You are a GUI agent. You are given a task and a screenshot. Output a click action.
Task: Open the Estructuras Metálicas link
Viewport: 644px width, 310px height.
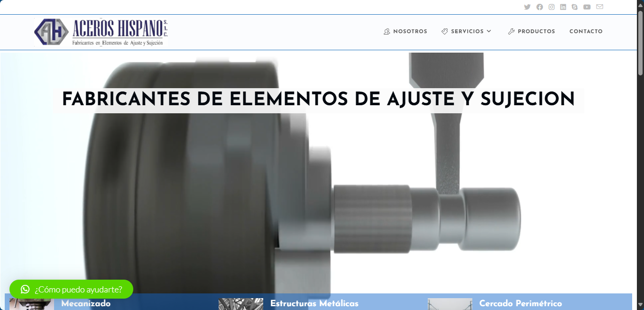[314, 304]
